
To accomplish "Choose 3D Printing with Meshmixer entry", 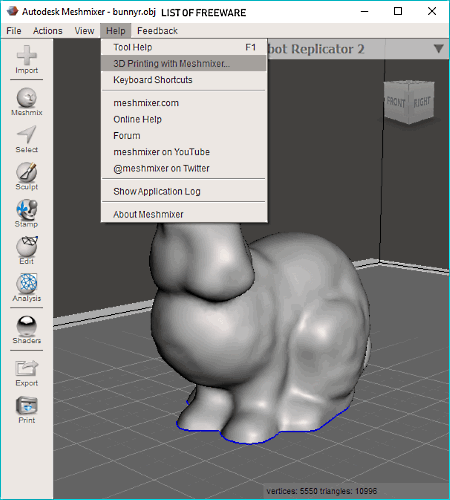I will point(184,63).
